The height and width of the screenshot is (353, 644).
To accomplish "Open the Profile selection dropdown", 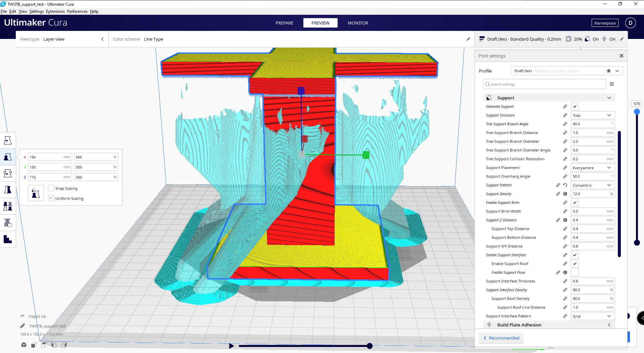I will (x=566, y=71).
